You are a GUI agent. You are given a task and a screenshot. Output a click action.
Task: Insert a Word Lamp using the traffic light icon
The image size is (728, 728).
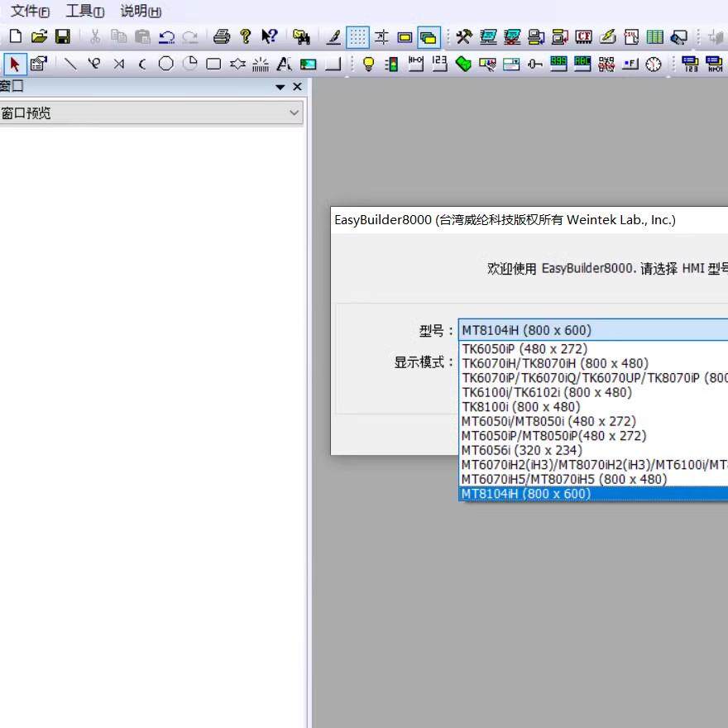[x=392, y=64]
